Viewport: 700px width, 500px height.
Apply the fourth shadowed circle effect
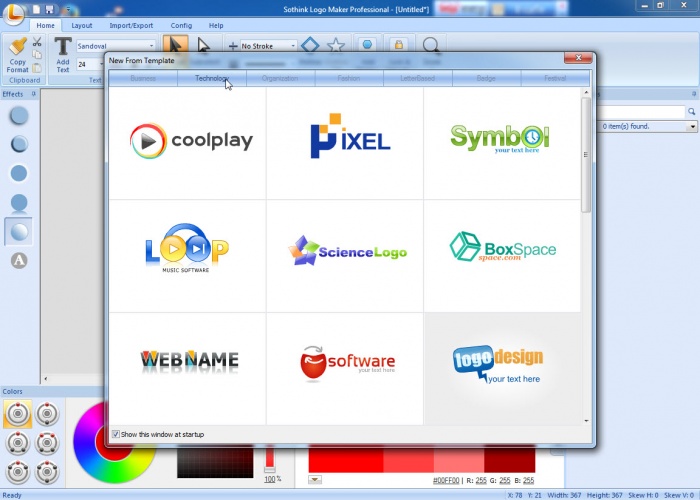tap(19, 203)
